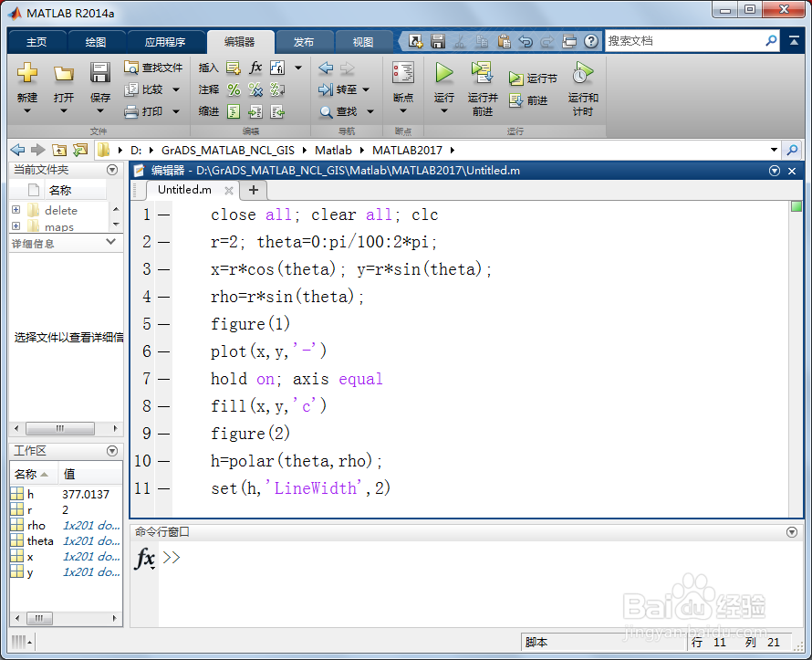Open the Workspace (工作区) panel actions menu
812x660 pixels.
pyautogui.click(x=112, y=451)
